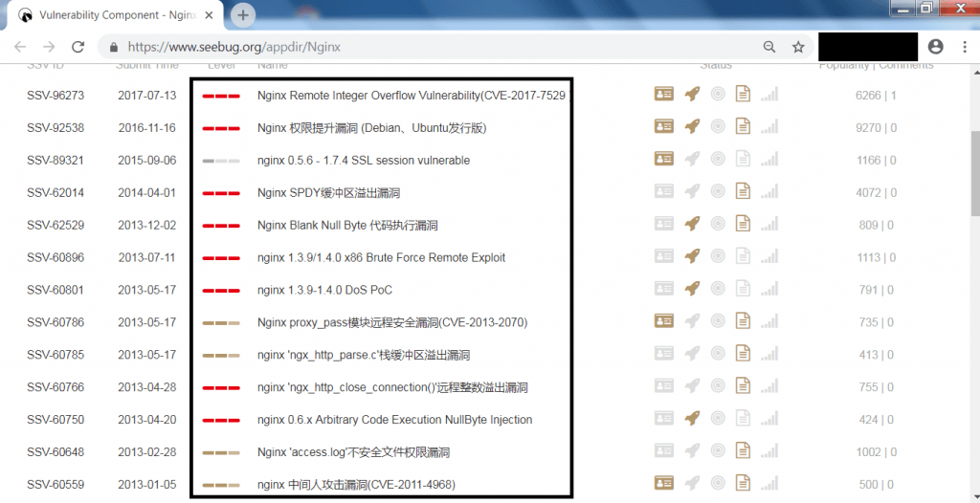Viewport: 980px width, 503px height.
Task: Click the browser forward arrow
Action: coord(49,47)
